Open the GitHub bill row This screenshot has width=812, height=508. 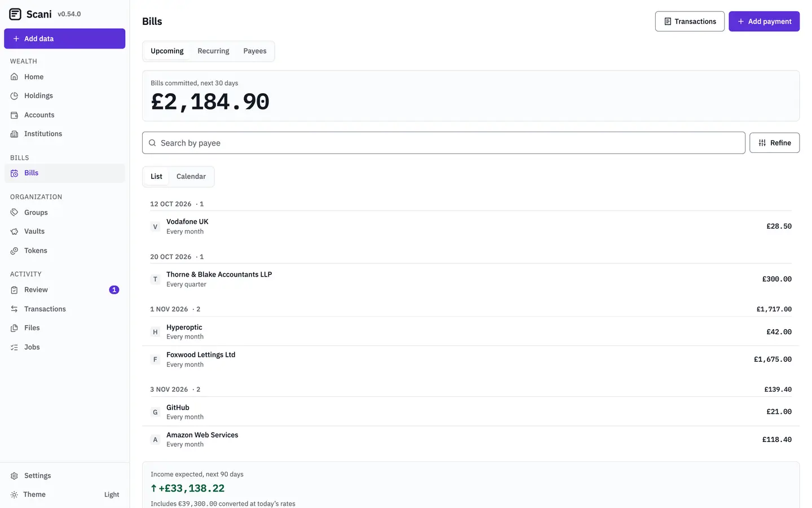click(471, 412)
